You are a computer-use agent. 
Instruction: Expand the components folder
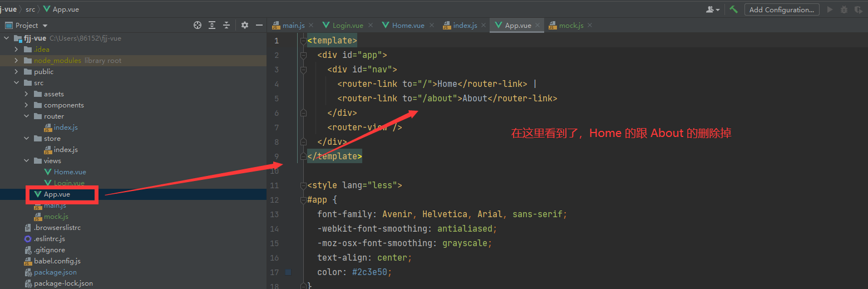pyautogui.click(x=26, y=105)
